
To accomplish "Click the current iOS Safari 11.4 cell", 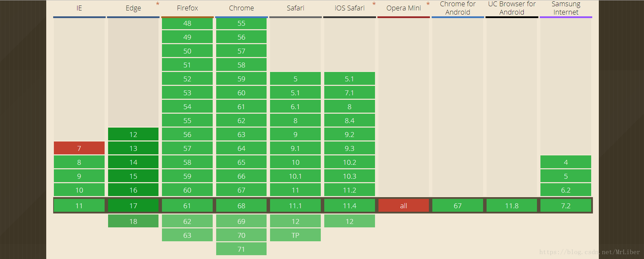I will [x=350, y=205].
